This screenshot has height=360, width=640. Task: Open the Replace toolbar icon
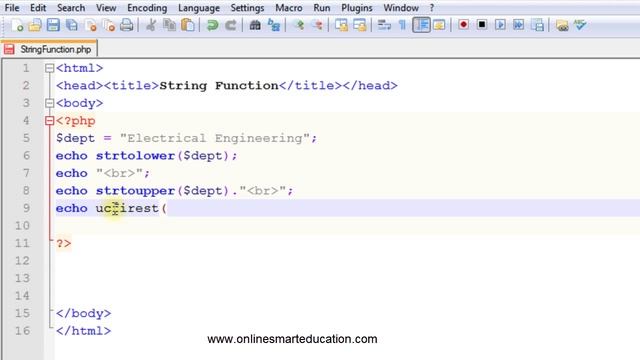(274, 25)
